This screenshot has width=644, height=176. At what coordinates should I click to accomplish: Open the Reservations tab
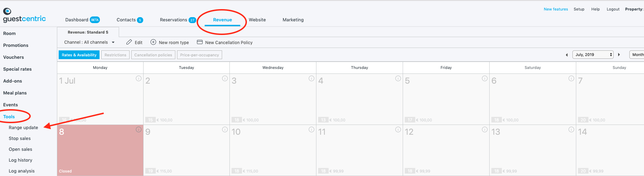174,20
